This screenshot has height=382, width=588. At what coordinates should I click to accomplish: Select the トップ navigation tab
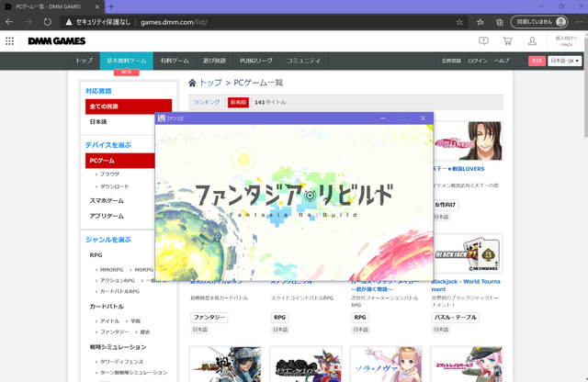click(x=84, y=61)
